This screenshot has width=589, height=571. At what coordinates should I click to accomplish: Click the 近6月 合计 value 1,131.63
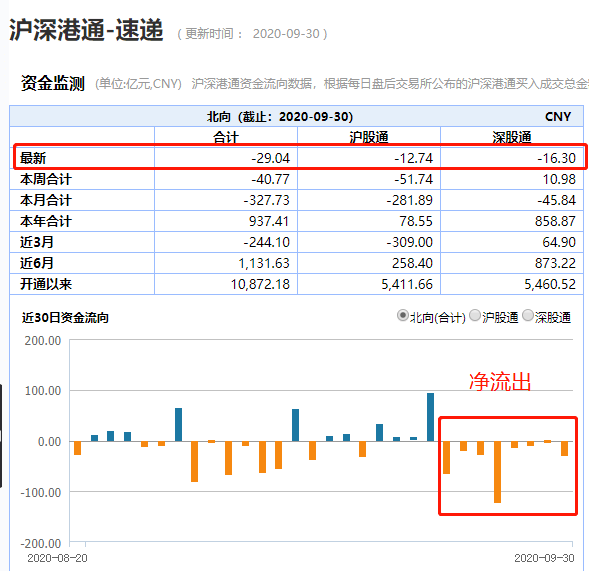point(264,263)
